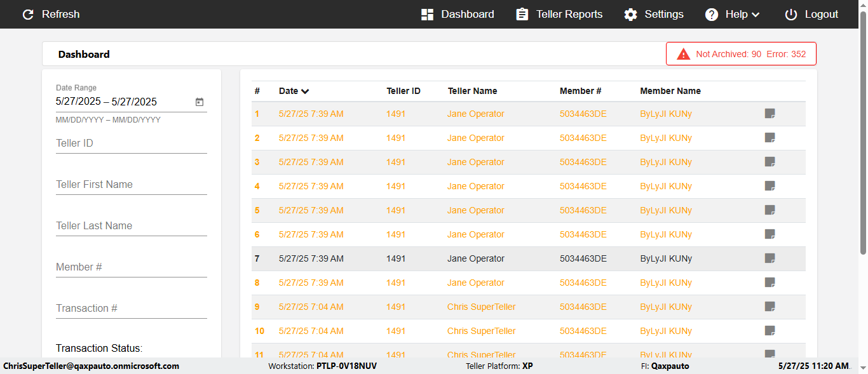Select the Dashboard menu label in the header
Screen dimensions: 868x374
point(468,14)
